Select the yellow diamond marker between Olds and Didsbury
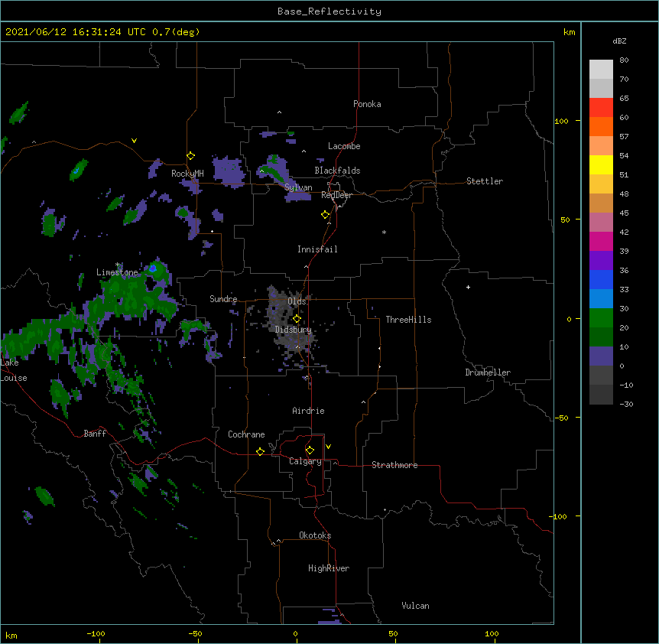 click(297, 319)
